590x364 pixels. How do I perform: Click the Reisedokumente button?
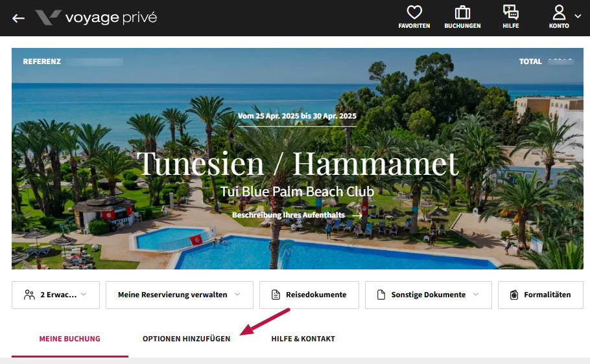[x=309, y=295]
